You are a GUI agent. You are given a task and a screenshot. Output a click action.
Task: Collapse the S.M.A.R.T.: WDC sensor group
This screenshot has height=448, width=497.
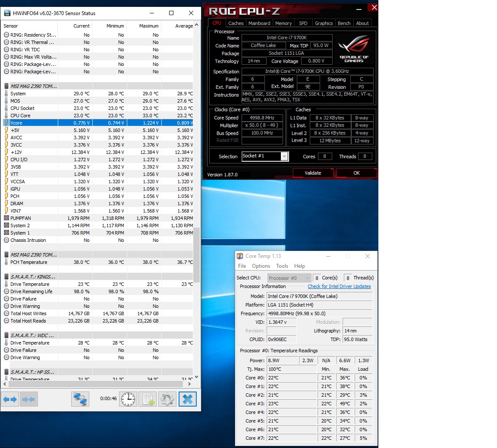coord(6,335)
